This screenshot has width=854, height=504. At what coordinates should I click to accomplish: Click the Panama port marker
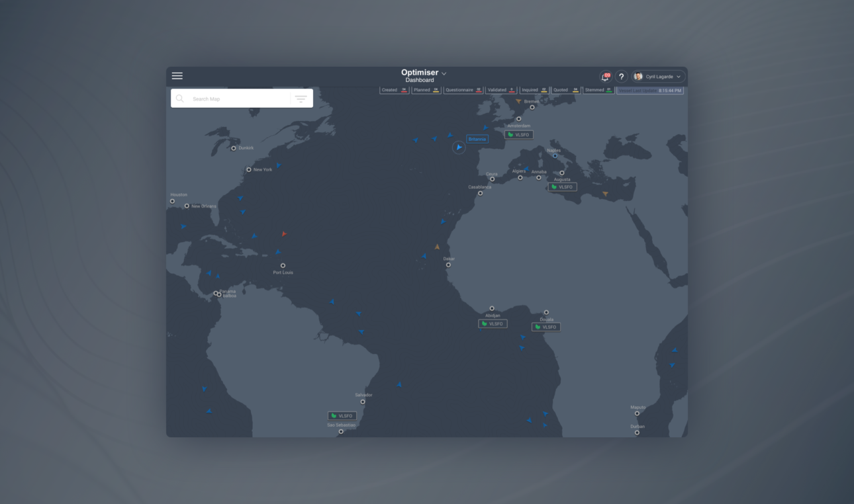click(x=216, y=293)
